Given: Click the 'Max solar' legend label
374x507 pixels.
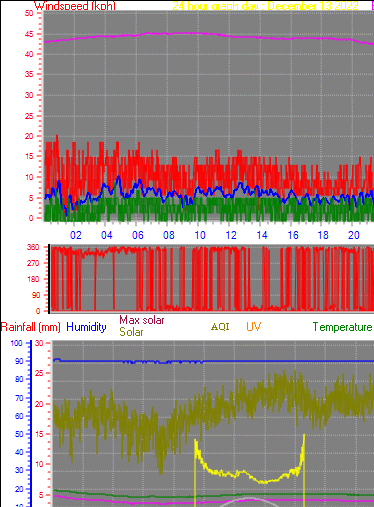Looking at the screenshot, I should pyautogui.click(x=142, y=320).
